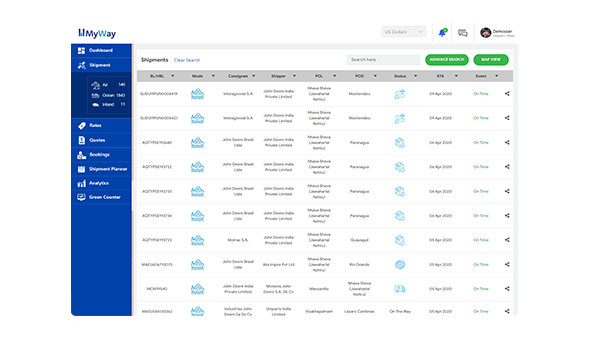Click the share icon in the last shipment row

click(x=507, y=311)
